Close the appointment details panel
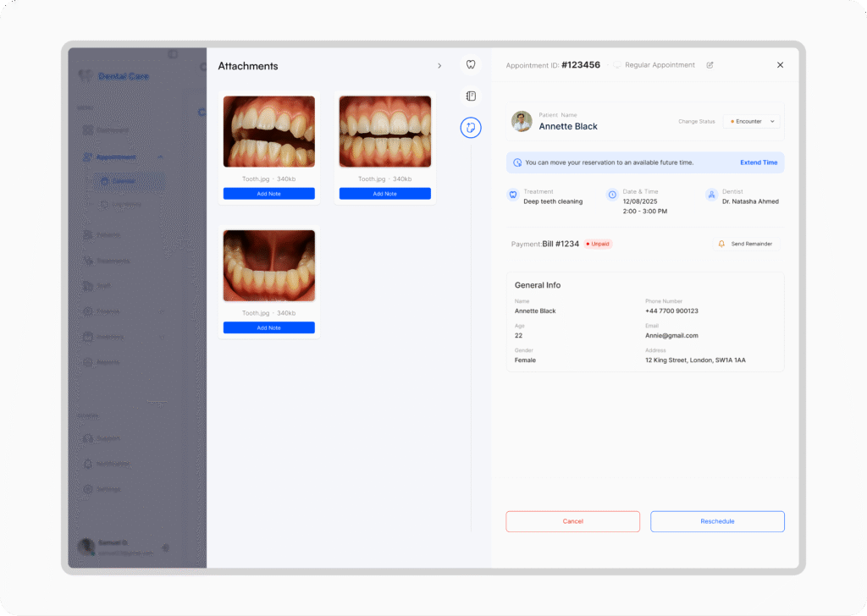This screenshot has height=616, width=867. 780,65
